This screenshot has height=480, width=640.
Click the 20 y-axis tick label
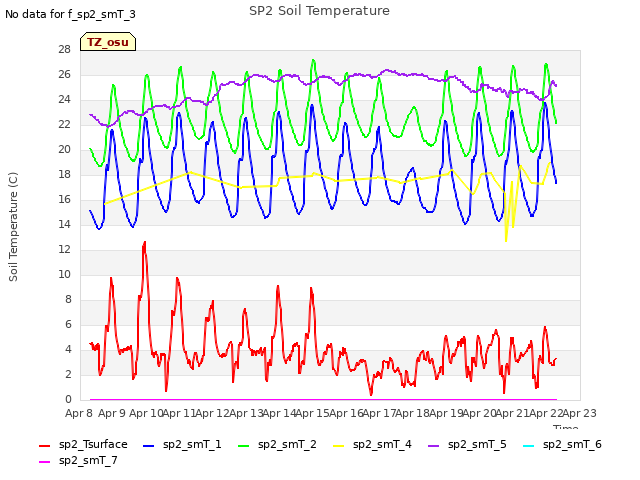click(x=64, y=149)
